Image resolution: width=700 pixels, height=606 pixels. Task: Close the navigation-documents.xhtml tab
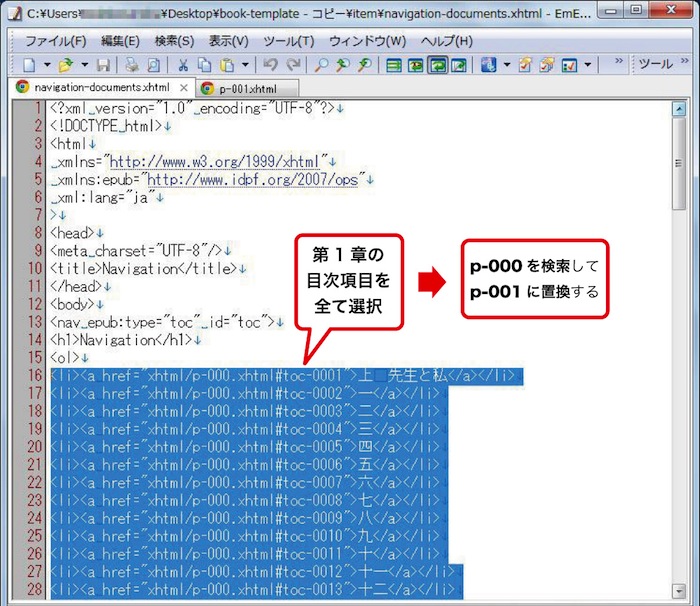coord(183,88)
